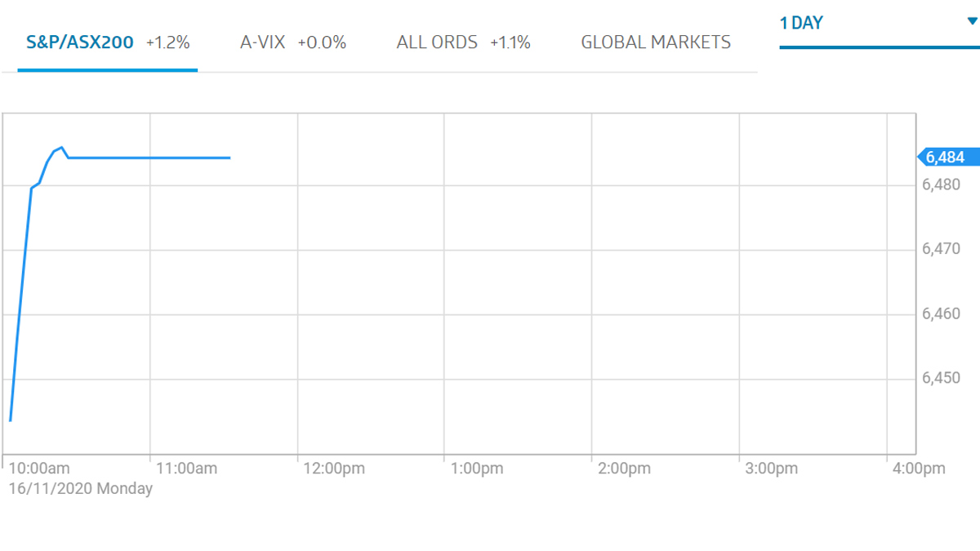Viewport: 980px width, 551px height.
Task: Click the 4:00pm time axis label
Action: (919, 469)
